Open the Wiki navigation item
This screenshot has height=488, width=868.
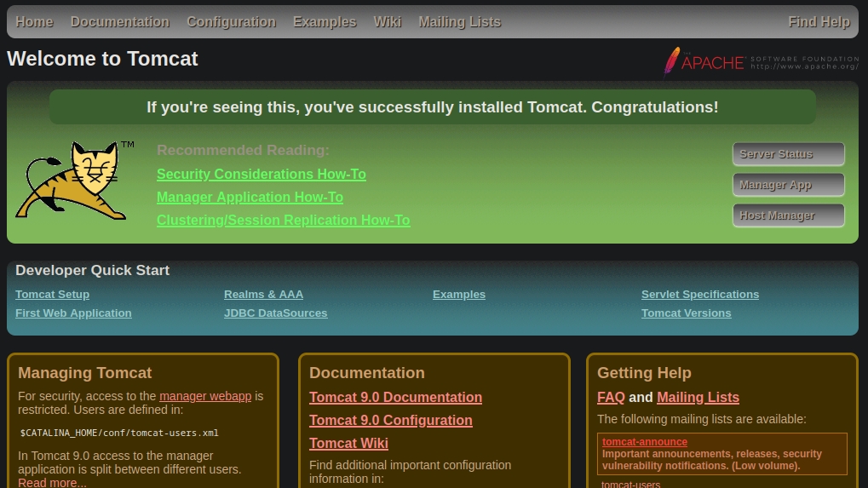pyautogui.click(x=387, y=22)
